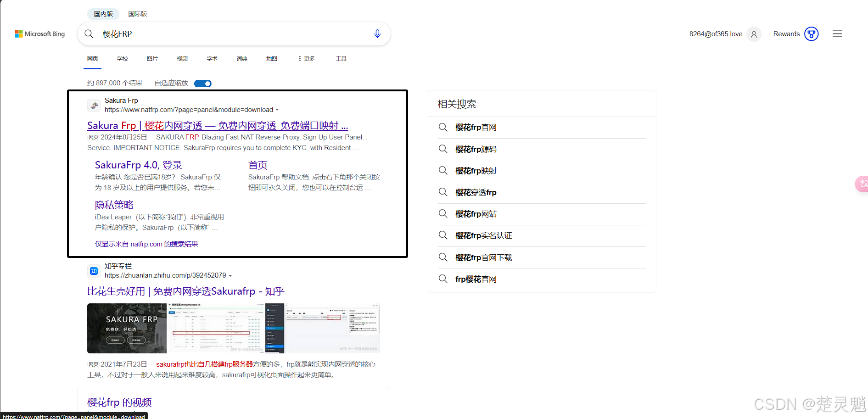The width and height of the screenshot is (868, 419).
Task: Click search icon beside 樱花frp实名认证
Action: 443,235
